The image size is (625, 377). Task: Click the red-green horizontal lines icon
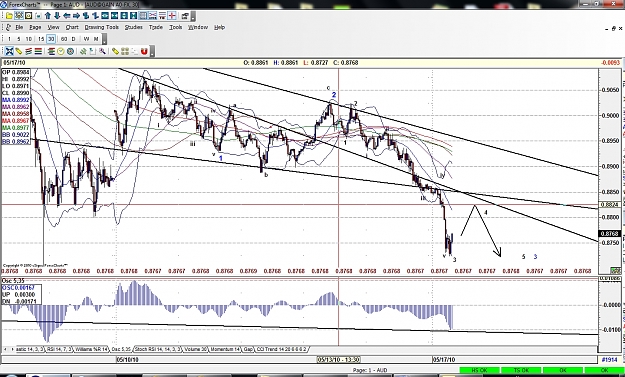38,51
